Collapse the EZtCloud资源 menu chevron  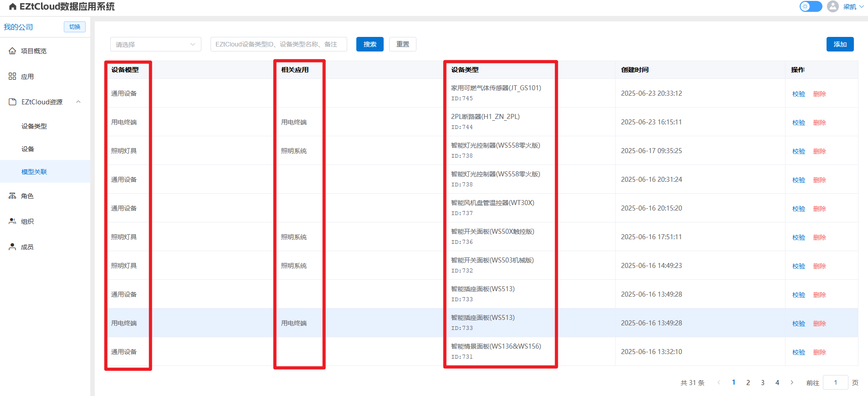[78, 102]
